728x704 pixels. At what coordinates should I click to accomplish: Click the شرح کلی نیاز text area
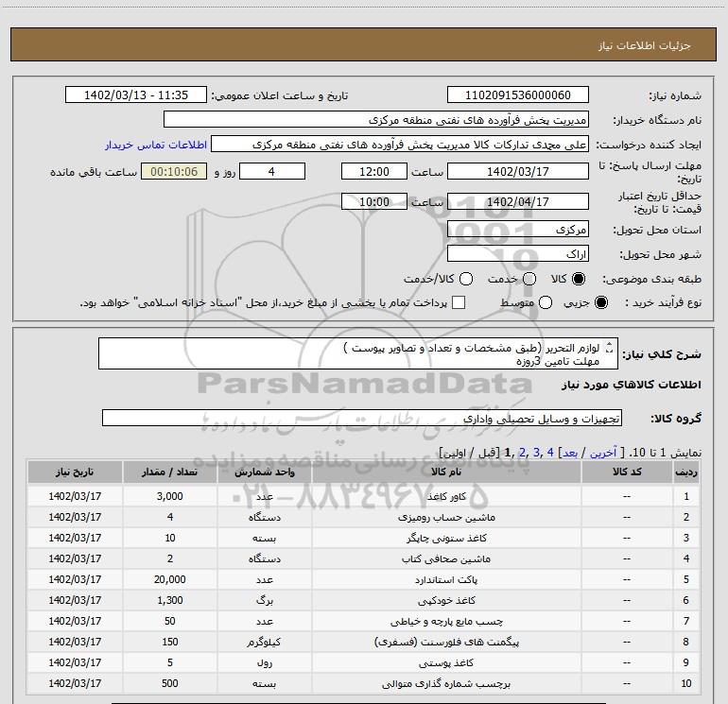point(358,353)
